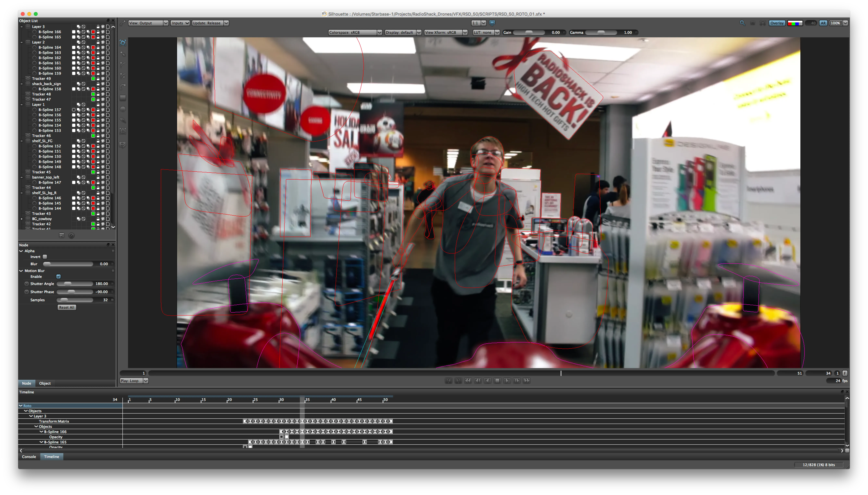Stop playback
This screenshot has height=495, width=868.
[497, 381]
